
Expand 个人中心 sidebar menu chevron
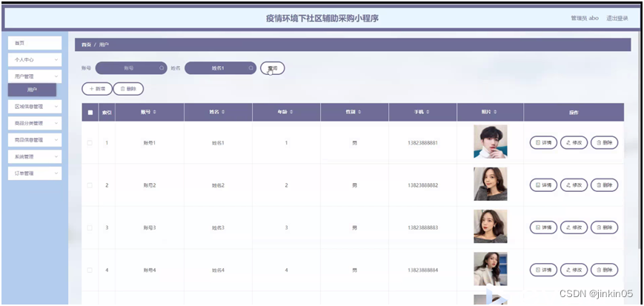click(56, 59)
